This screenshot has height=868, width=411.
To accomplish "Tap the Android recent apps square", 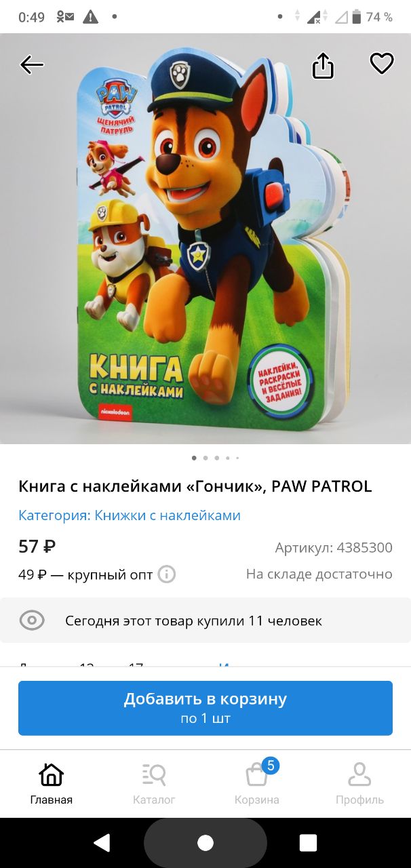I will pyautogui.click(x=309, y=842).
